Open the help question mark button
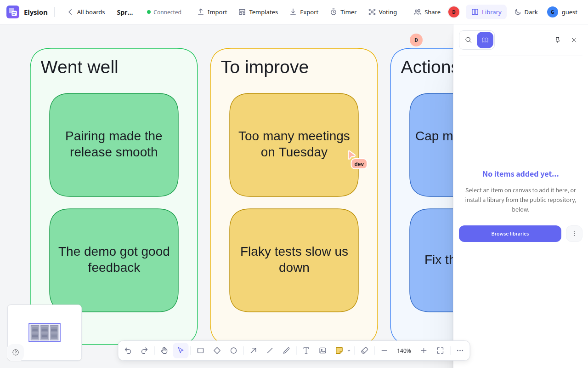The image size is (588, 368). (16, 352)
